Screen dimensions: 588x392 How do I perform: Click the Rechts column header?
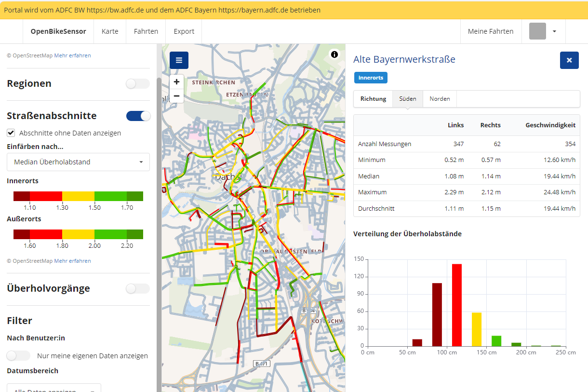491,125
